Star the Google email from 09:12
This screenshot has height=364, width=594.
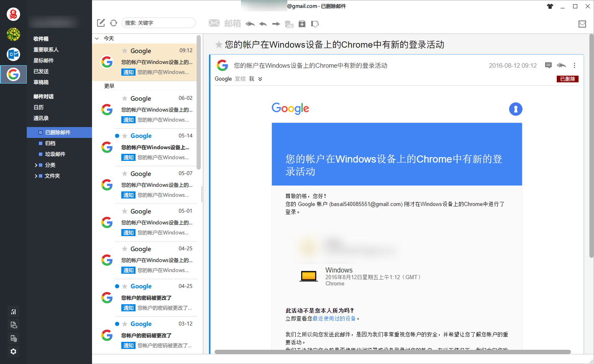125,51
